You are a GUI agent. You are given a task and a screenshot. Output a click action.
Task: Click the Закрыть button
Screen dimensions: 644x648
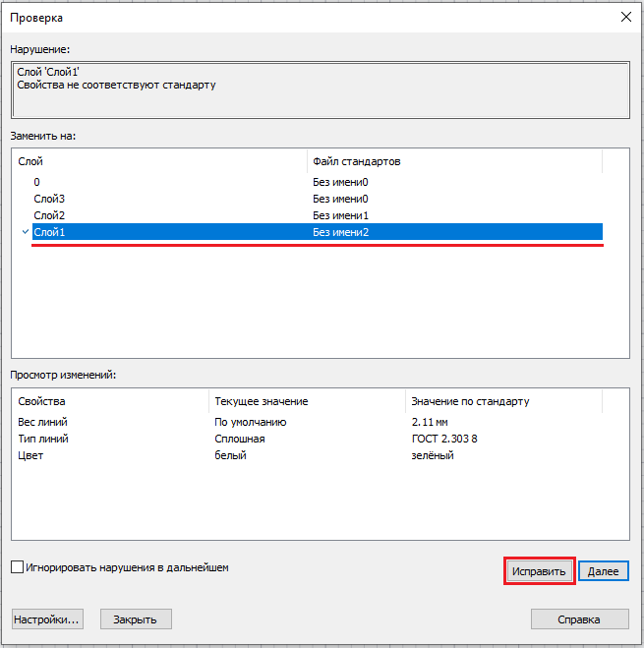tap(136, 619)
